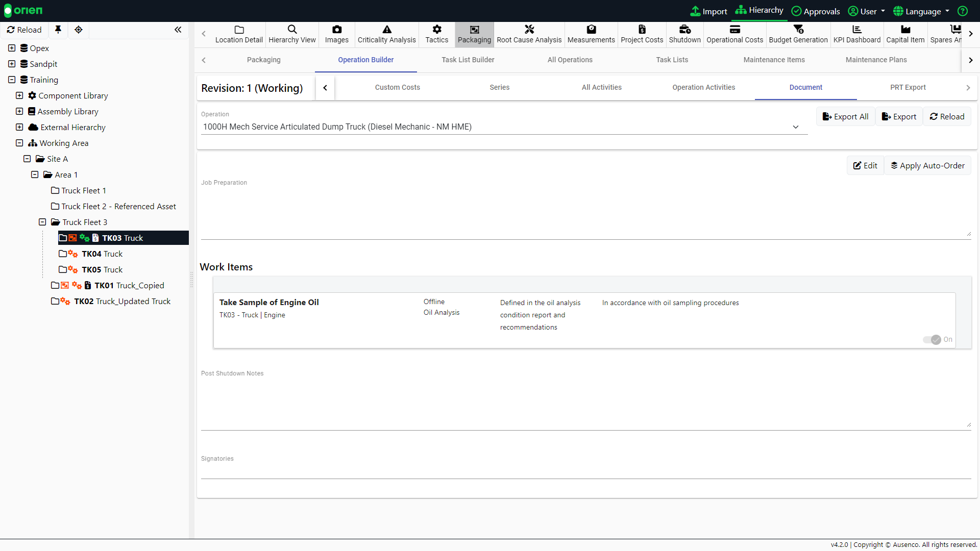Expand the Opex tree node

coord(11,47)
